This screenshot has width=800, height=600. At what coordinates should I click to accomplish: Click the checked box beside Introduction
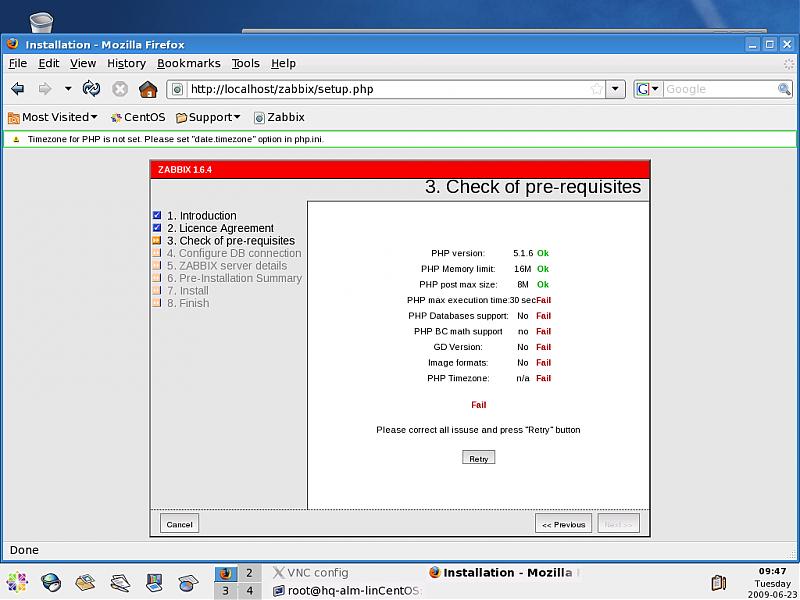coord(157,215)
